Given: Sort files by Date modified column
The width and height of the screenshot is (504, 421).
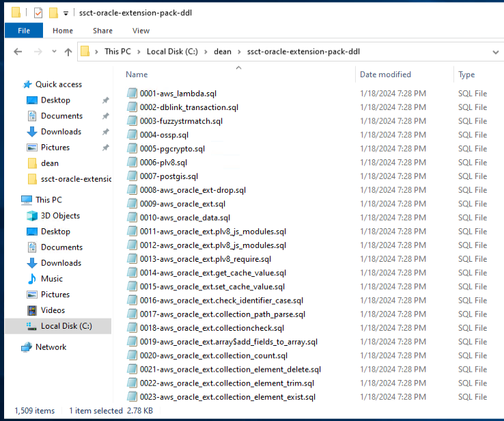Looking at the screenshot, I should click(x=385, y=74).
